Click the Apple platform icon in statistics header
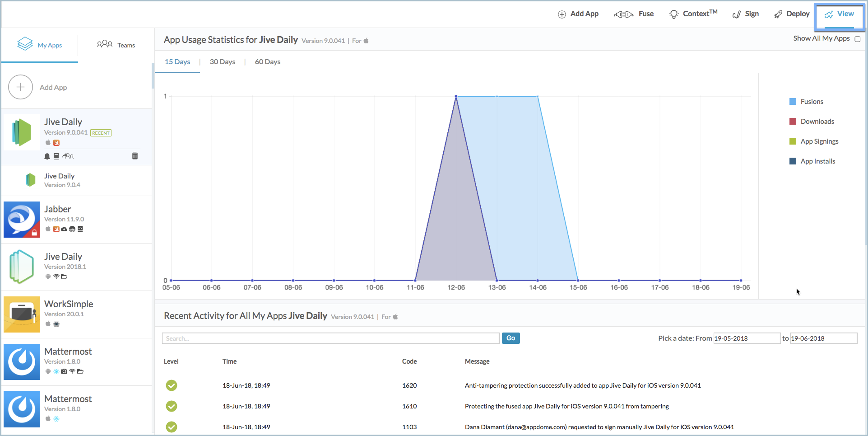 366,41
